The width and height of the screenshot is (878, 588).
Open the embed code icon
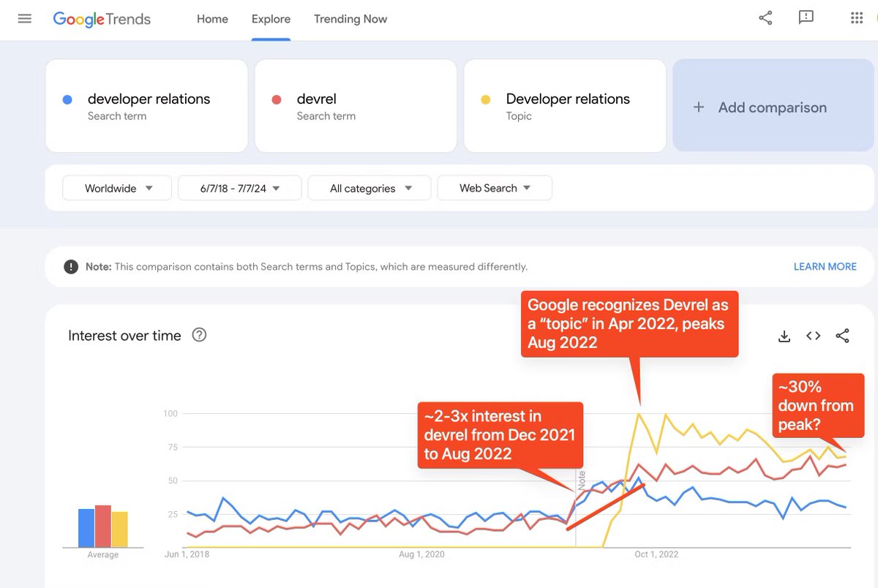813,336
